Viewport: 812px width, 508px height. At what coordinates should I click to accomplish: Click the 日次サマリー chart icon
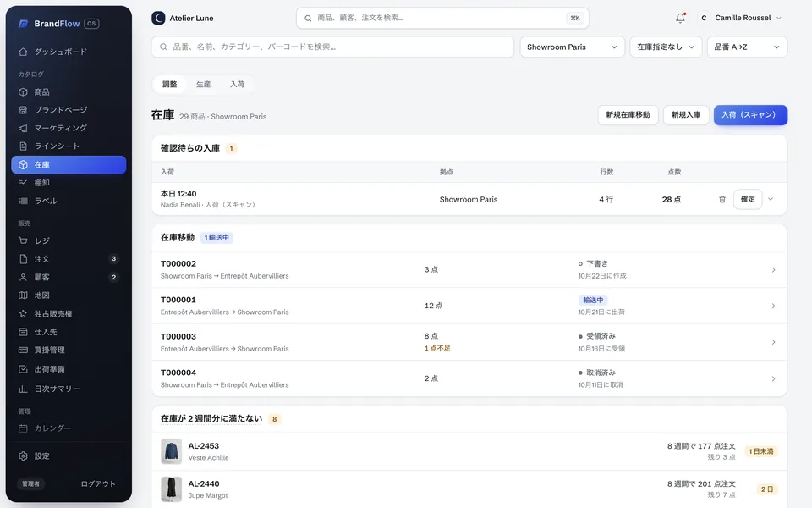click(23, 389)
